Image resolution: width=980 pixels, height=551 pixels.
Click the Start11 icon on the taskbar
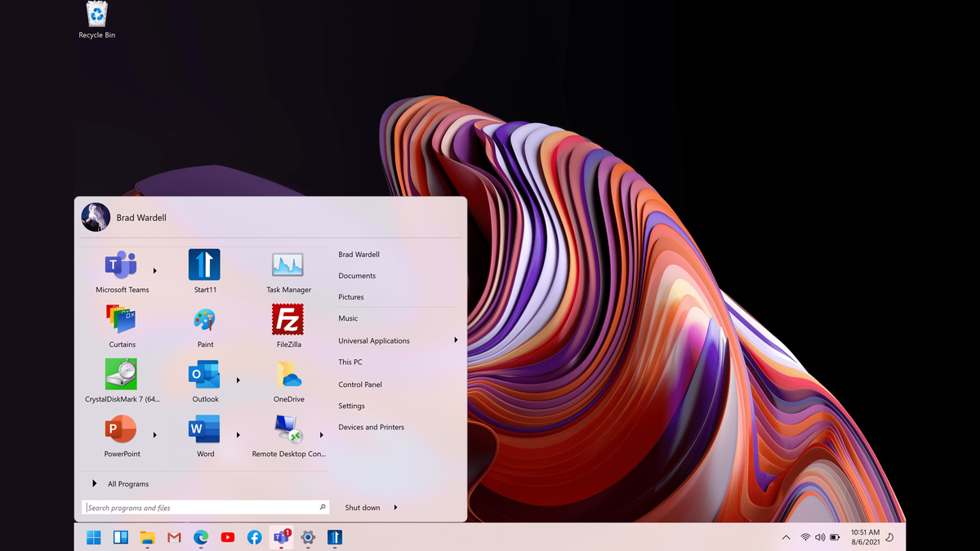pos(335,537)
